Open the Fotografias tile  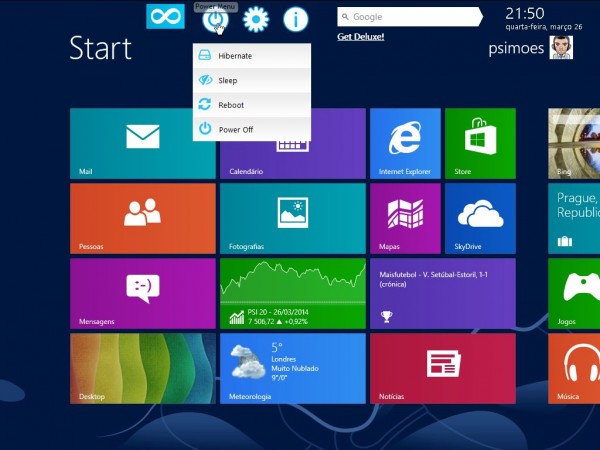[x=293, y=218]
